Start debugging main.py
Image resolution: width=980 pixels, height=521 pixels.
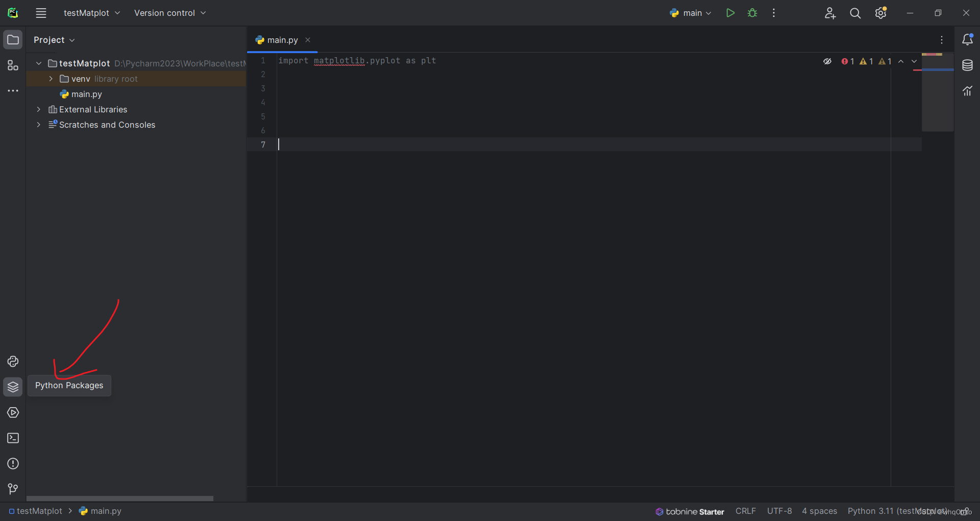coord(752,13)
